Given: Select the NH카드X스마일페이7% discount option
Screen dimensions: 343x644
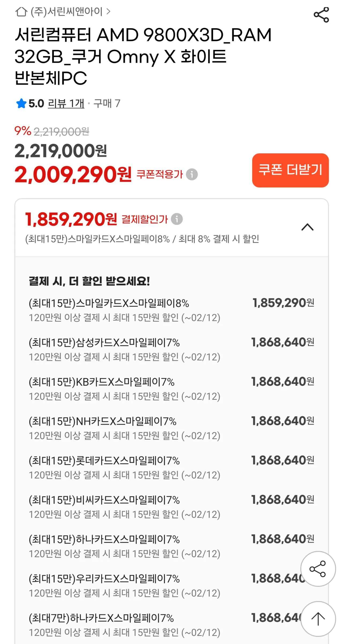Looking at the screenshot, I should pyautogui.click(x=103, y=421).
